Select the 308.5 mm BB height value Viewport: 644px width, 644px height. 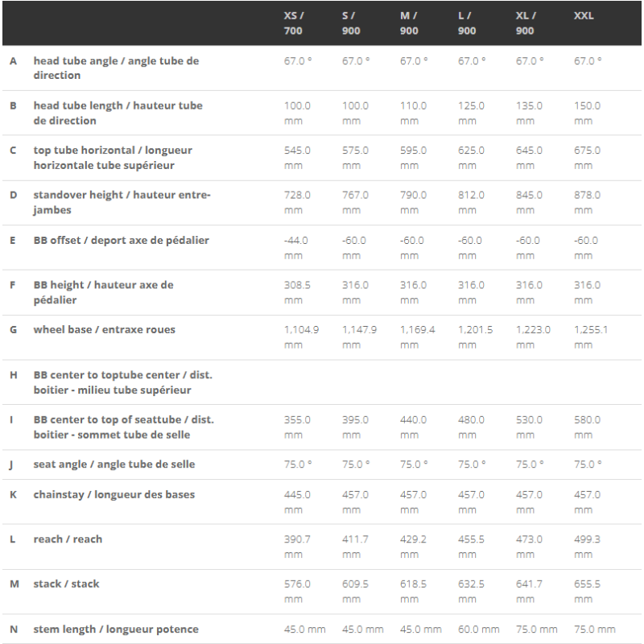pos(297,292)
